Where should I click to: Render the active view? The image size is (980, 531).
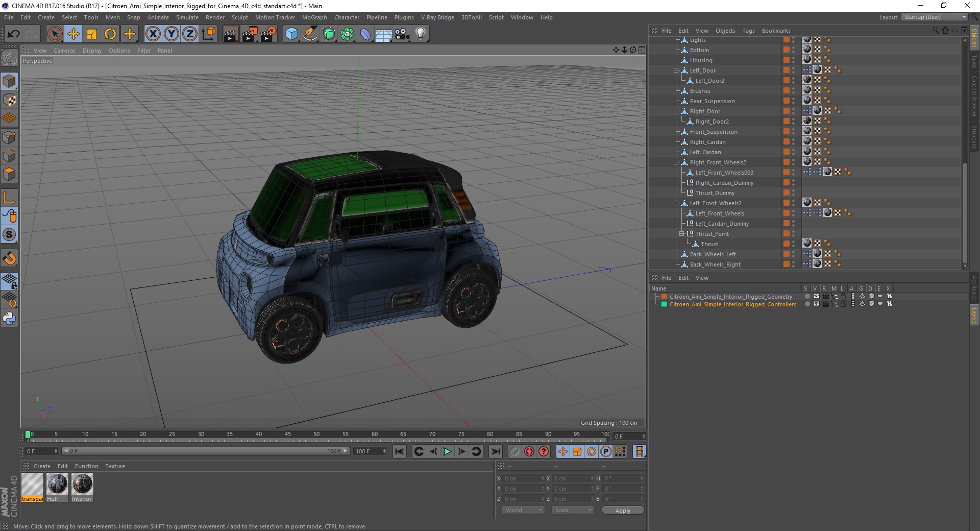tap(231, 34)
